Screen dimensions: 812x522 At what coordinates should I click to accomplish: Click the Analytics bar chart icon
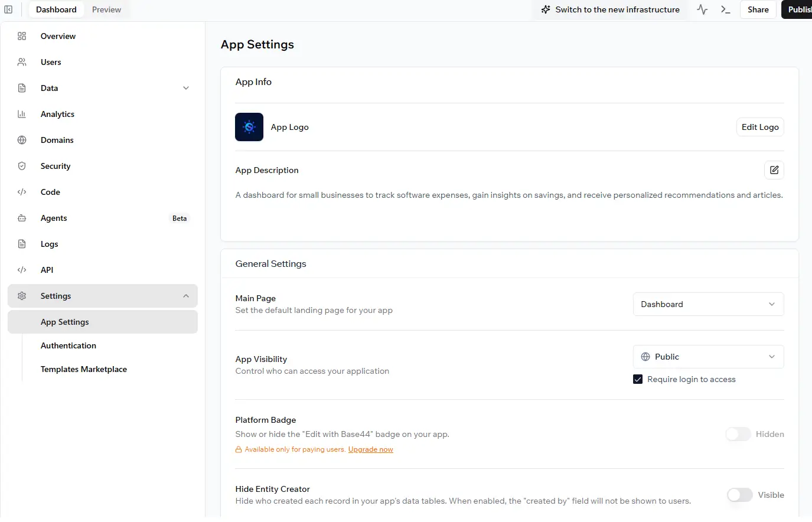point(22,114)
